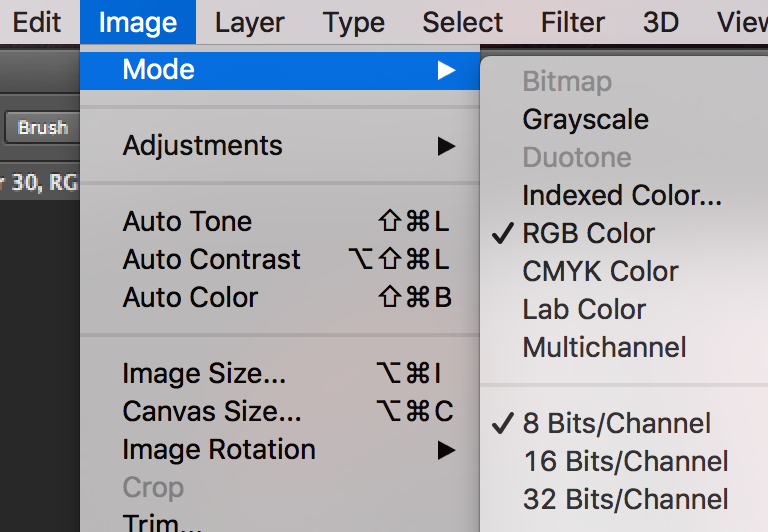This screenshot has width=768, height=532.
Task: Choose Lab Color mode
Action: pyautogui.click(x=584, y=310)
